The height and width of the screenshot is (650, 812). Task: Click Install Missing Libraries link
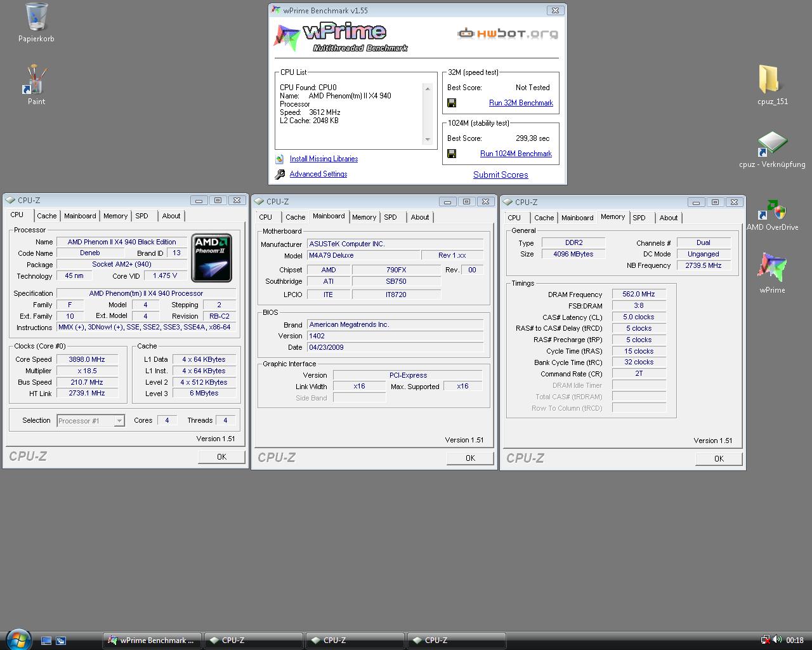tap(324, 159)
